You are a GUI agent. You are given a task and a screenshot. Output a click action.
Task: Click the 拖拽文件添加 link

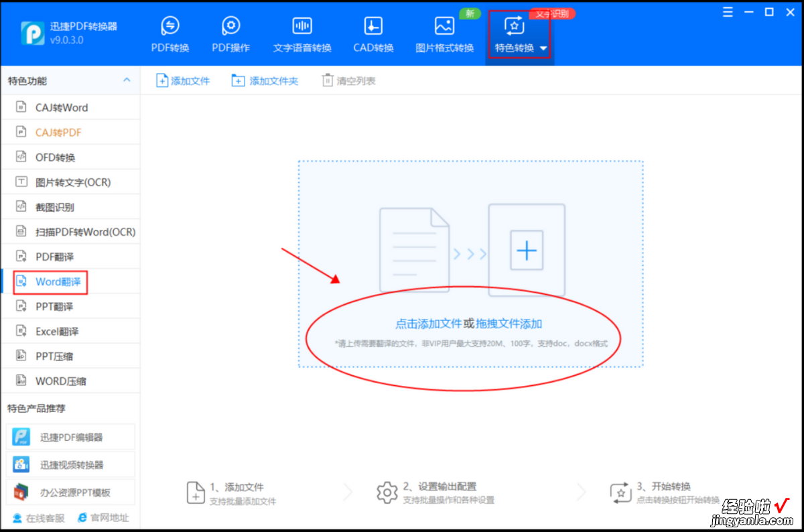pyautogui.click(x=509, y=324)
